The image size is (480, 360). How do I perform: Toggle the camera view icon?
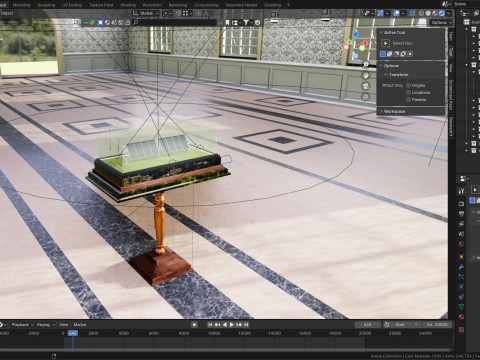coord(366,86)
